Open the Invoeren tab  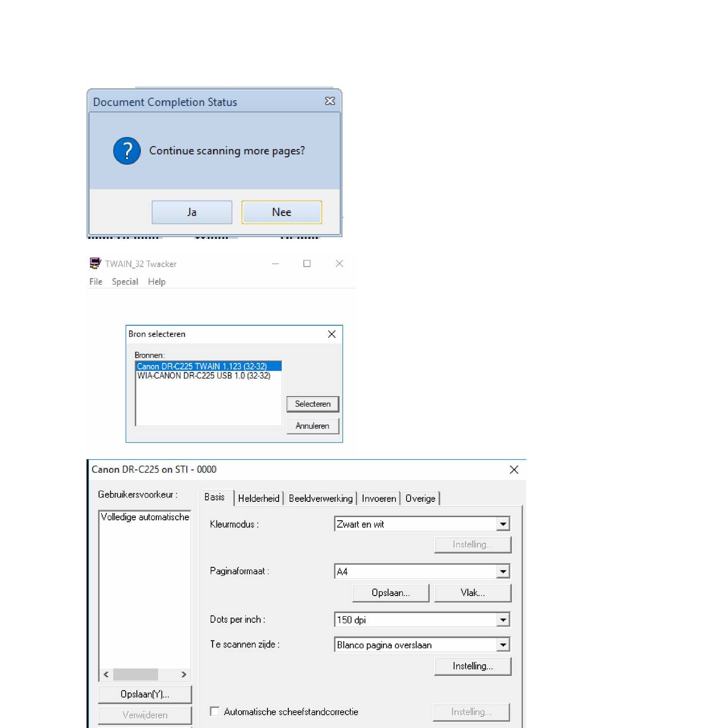point(378,498)
